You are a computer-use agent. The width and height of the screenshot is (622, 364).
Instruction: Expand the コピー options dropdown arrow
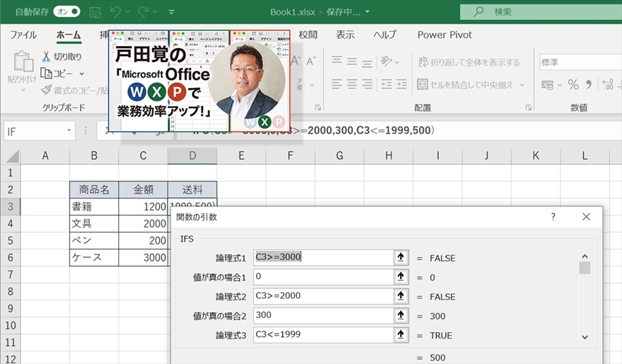(x=82, y=74)
